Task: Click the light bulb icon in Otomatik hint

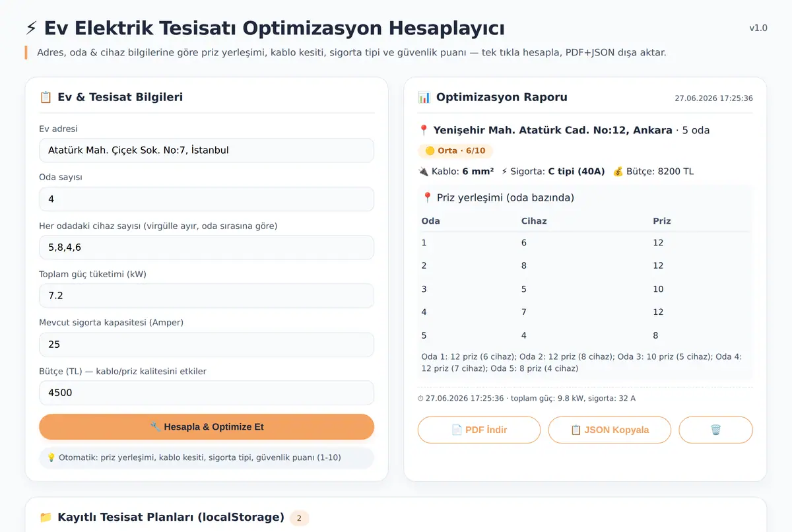Action: coord(51,457)
